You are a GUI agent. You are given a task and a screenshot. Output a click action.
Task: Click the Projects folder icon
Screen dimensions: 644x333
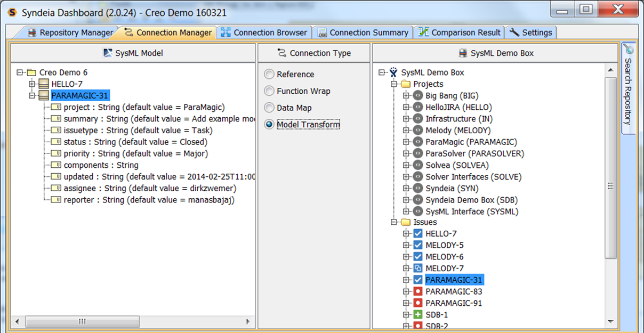[x=406, y=84]
